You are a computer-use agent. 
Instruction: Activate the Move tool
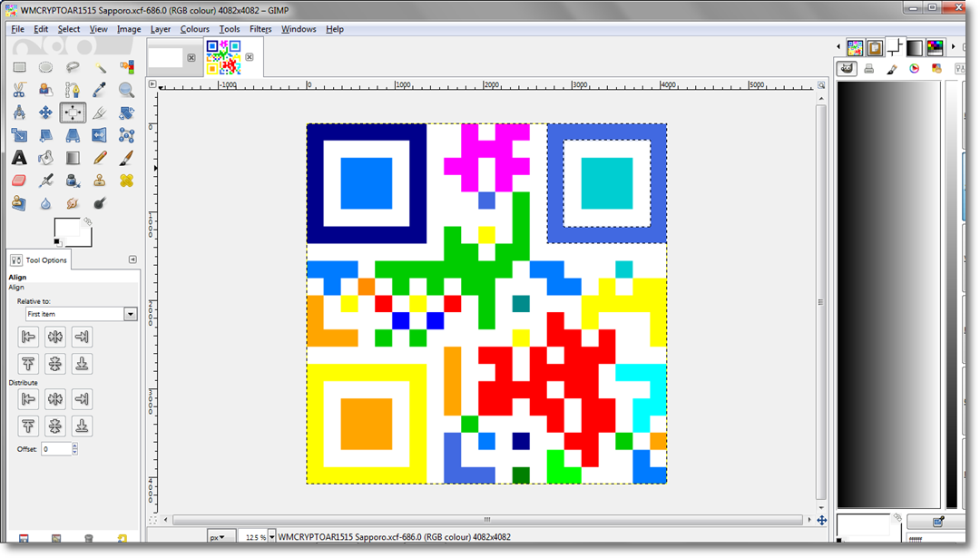[45, 113]
